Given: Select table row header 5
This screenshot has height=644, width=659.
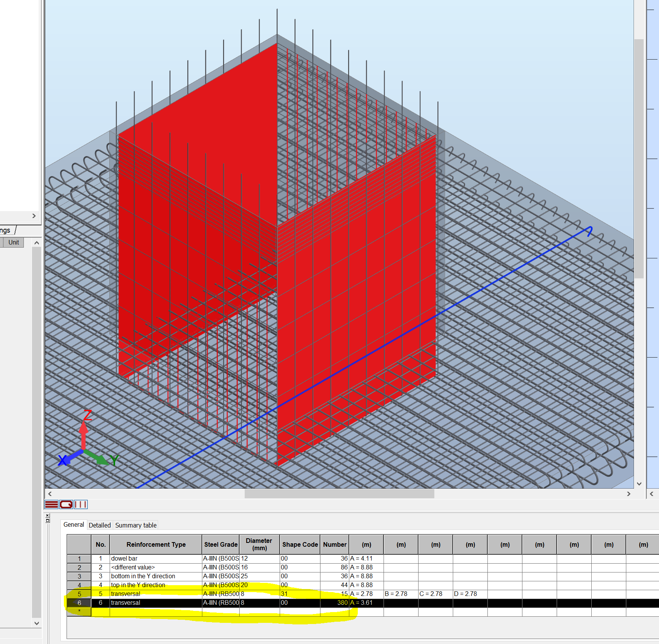Looking at the screenshot, I should pos(79,594).
